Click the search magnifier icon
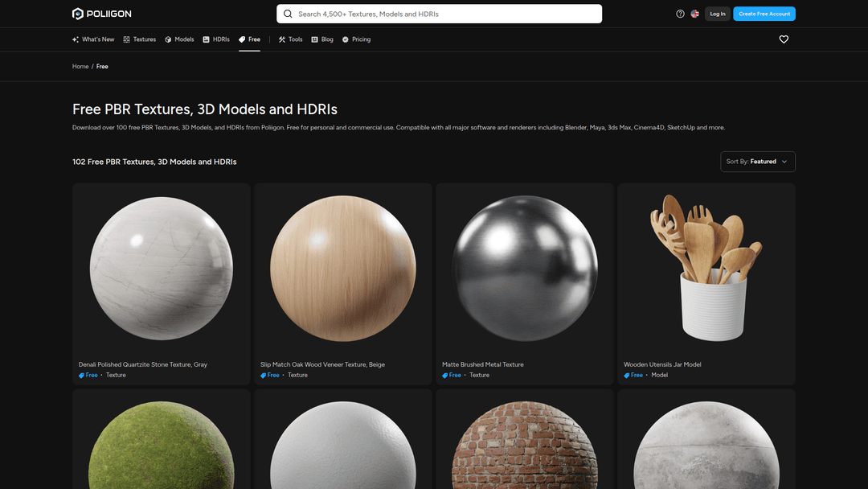 288,14
